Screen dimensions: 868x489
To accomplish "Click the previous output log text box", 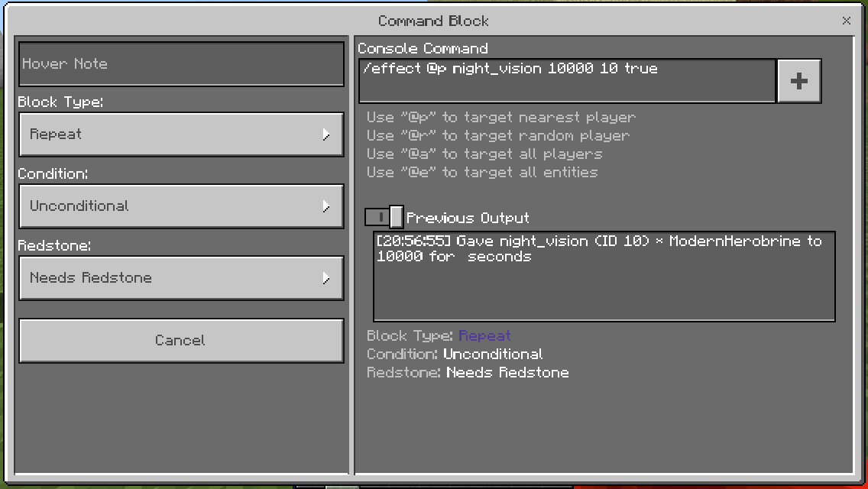I will tap(604, 277).
